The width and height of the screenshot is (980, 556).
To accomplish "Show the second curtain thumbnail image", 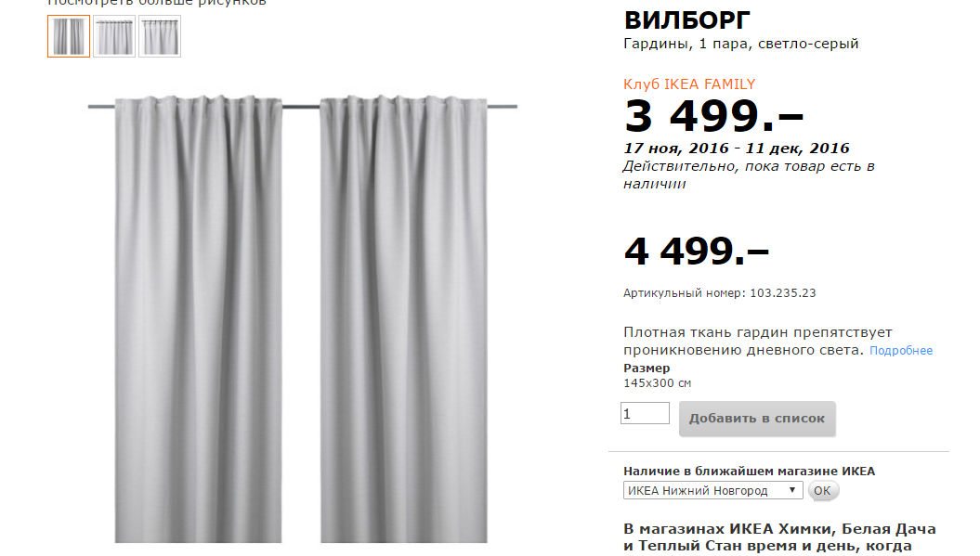I will (x=114, y=36).
